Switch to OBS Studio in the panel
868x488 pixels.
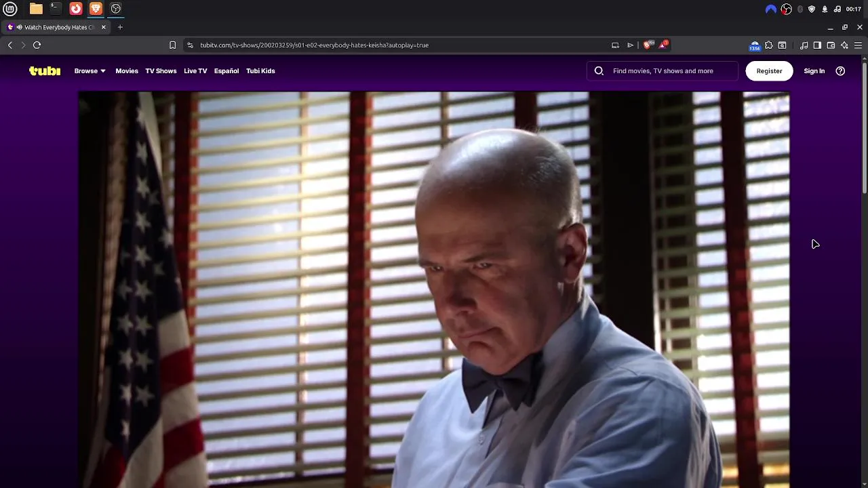click(116, 9)
